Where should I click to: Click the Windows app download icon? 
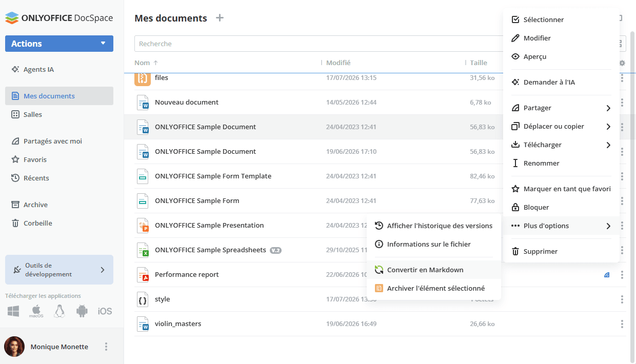click(x=13, y=311)
